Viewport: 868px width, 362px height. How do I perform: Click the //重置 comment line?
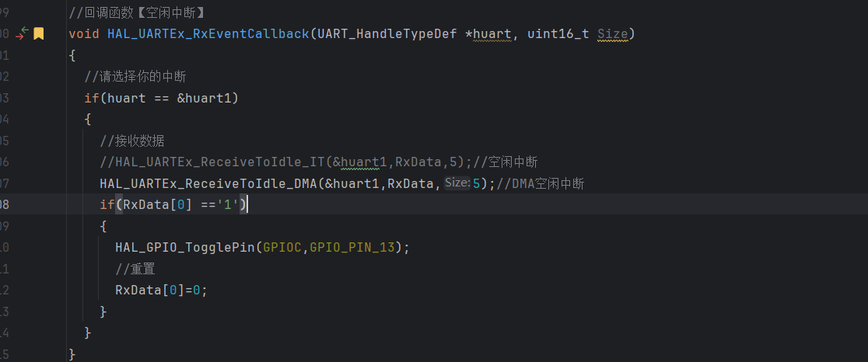tap(135, 269)
